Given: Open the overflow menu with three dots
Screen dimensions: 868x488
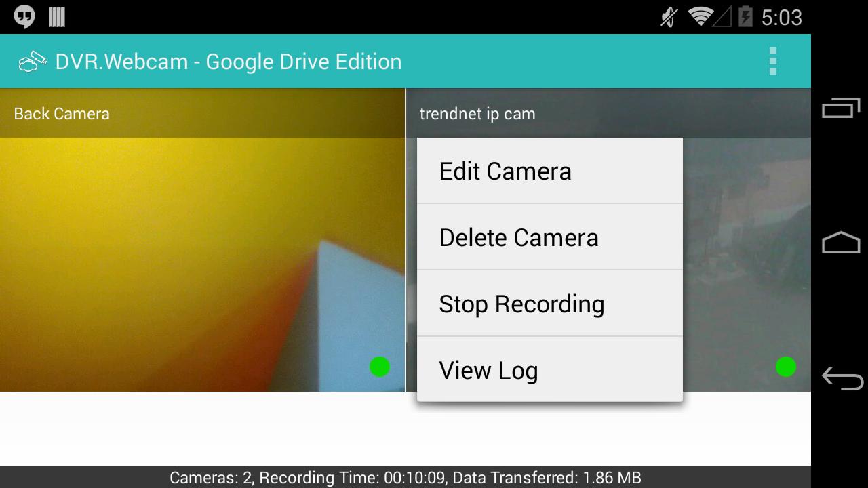Looking at the screenshot, I should pyautogui.click(x=772, y=61).
